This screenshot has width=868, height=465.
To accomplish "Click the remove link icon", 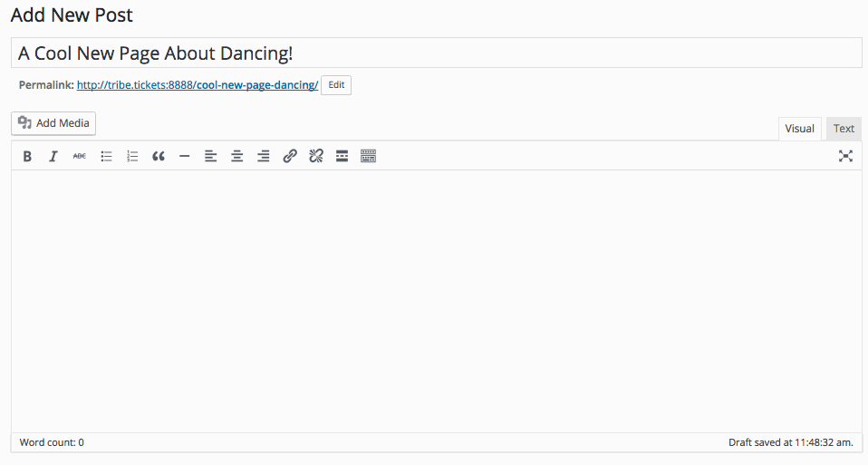I will [x=316, y=156].
